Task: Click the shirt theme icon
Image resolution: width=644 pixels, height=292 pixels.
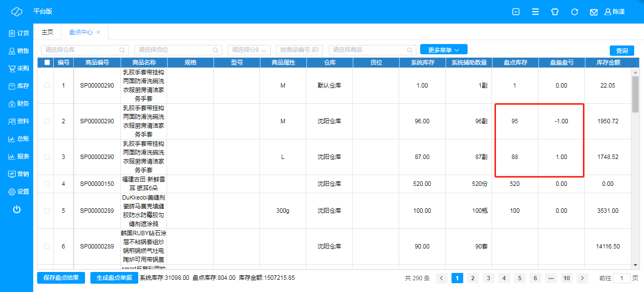Action: [555, 12]
